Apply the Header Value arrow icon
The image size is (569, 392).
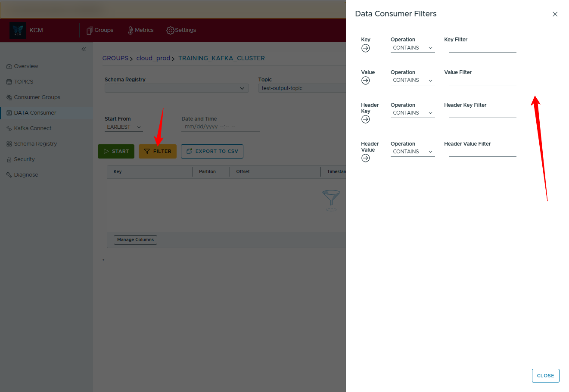tap(365, 158)
